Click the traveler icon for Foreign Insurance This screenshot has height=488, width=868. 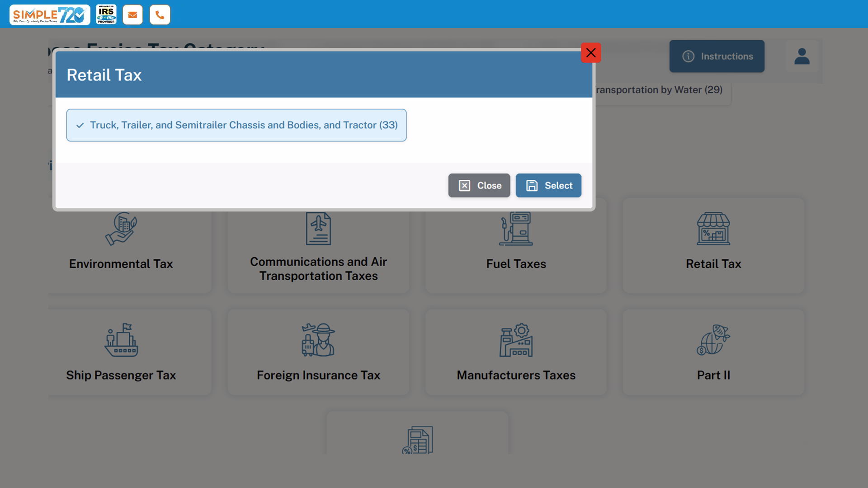pyautogui.click(x=318, y=340)
